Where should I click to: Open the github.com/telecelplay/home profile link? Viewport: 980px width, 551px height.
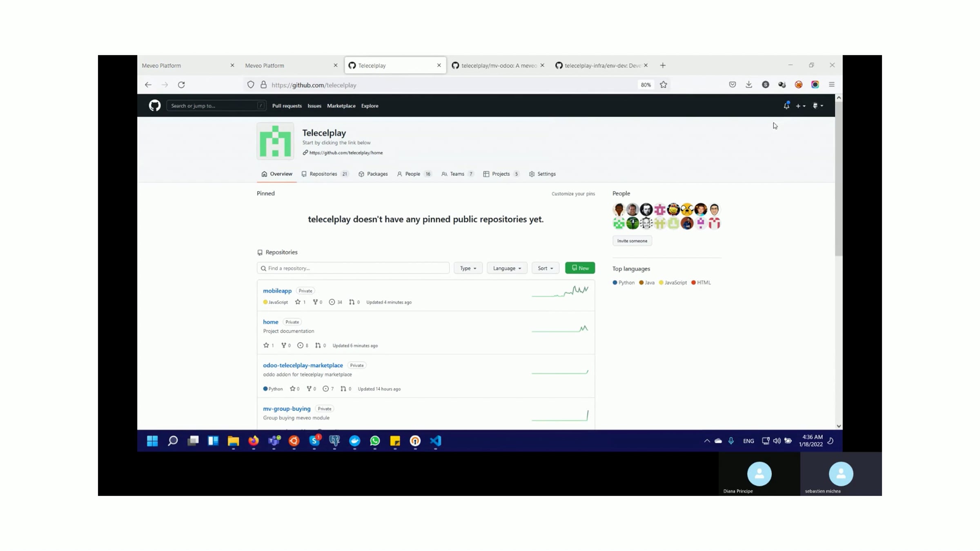(x=346, y=153)
